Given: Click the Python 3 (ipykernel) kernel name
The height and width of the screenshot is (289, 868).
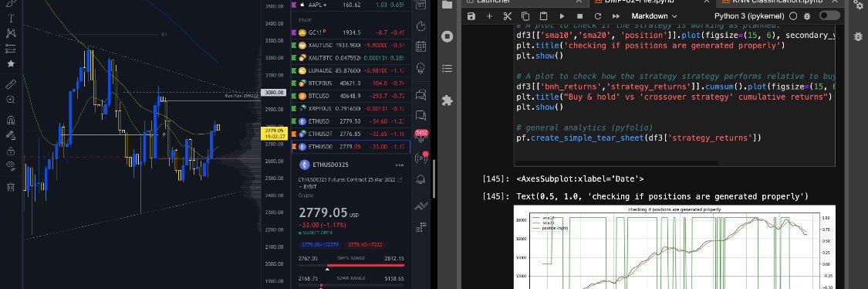Looking at the screenshot, I should [749, 16].
